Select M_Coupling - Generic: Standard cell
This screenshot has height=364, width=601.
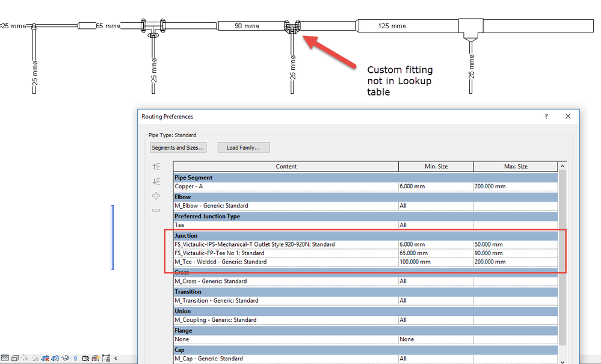[286, 319]
